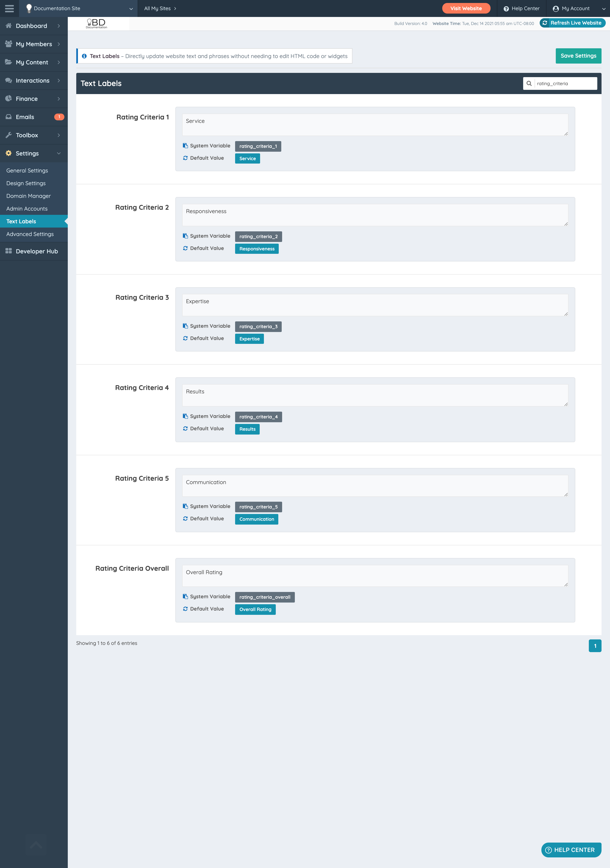Click the Visit Website button
The height and width of the screenshot is (868, 610).
click(466, 8)
